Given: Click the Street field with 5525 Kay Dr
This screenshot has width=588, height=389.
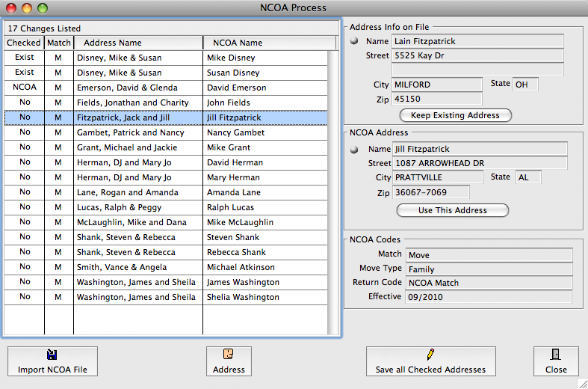Looking at the screenshot, I should pos(477,55).
